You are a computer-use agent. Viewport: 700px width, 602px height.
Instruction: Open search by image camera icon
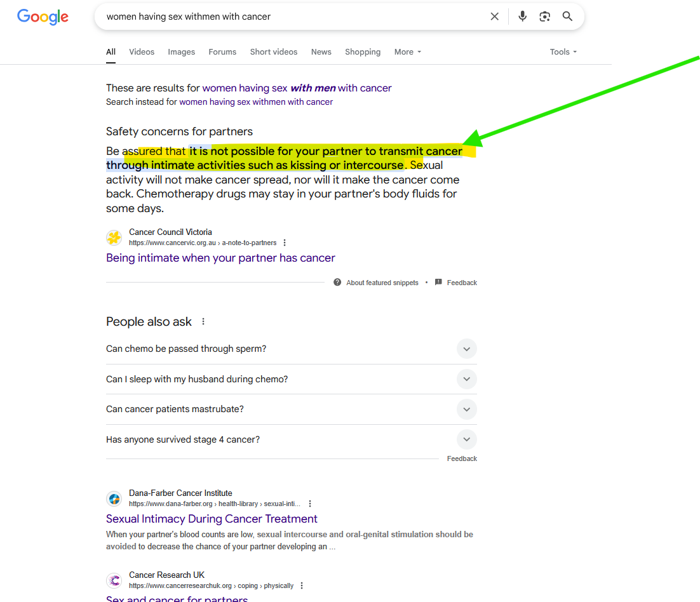(x=544, y=17)
